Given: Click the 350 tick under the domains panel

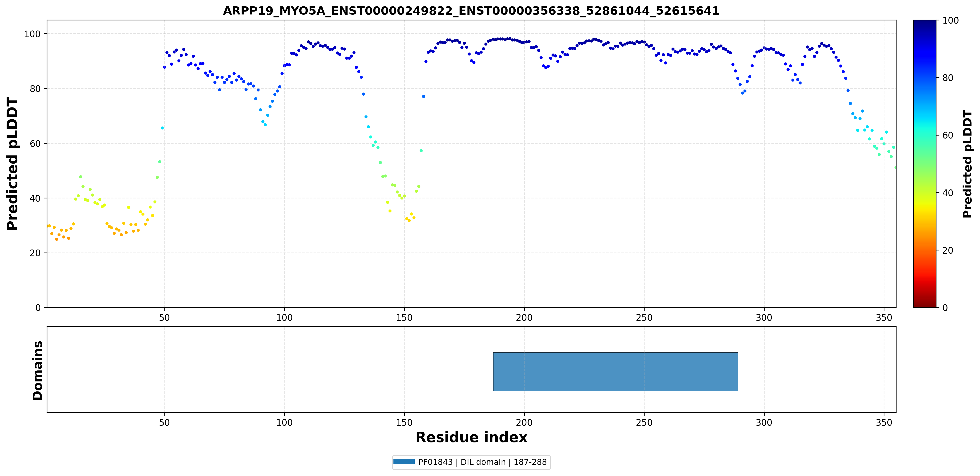Looking at the screenshot, I should (884, 422).
